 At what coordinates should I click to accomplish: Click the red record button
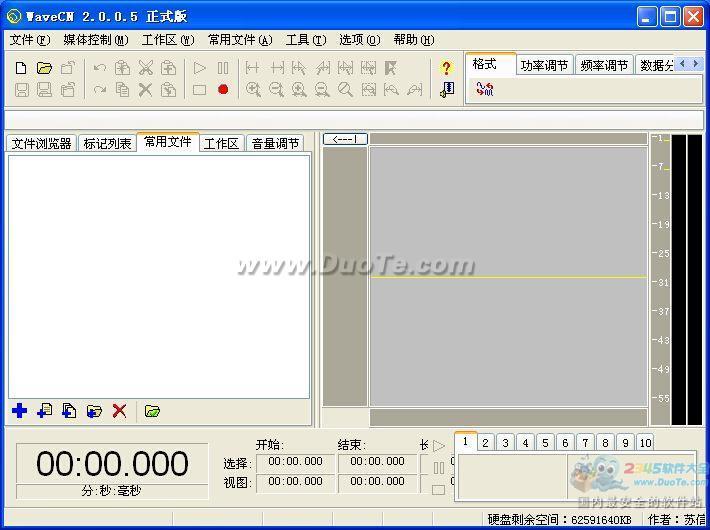pos(222,89)
